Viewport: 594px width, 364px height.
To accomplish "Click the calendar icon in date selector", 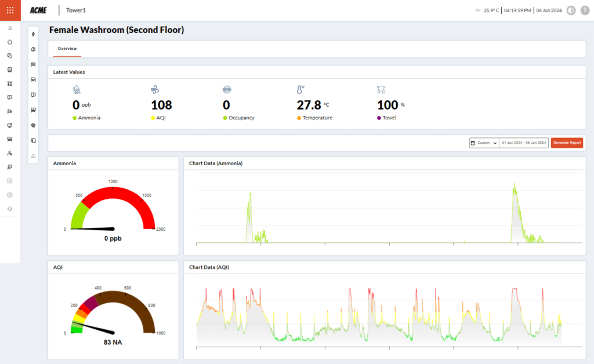I will (x=473, y=143).
